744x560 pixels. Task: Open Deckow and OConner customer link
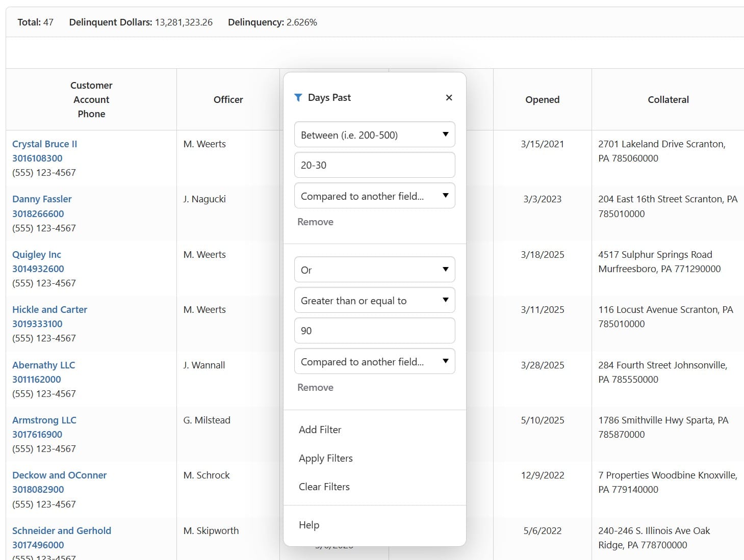coord(59,475)
